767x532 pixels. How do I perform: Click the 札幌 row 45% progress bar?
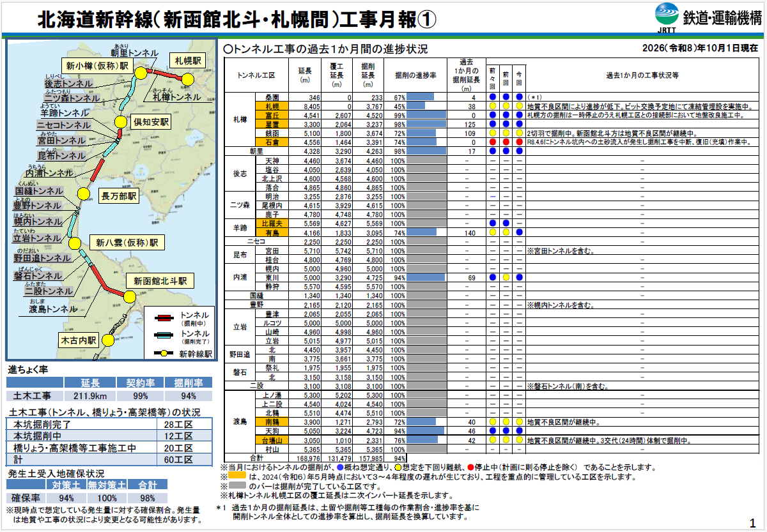coord(416,106)
